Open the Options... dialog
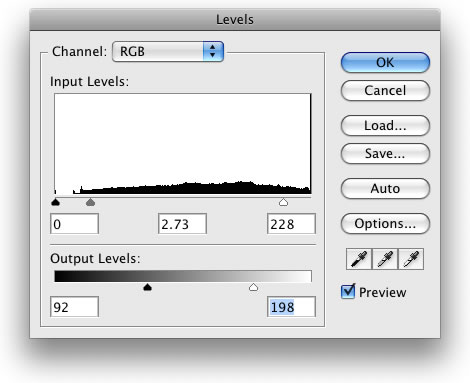Image resolution: width=470 pixels, height=383 pixels. [x=385, y=223]
